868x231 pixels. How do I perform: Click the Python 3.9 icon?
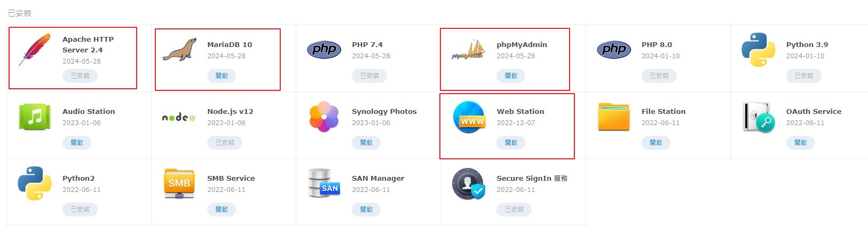pos(758,50)
